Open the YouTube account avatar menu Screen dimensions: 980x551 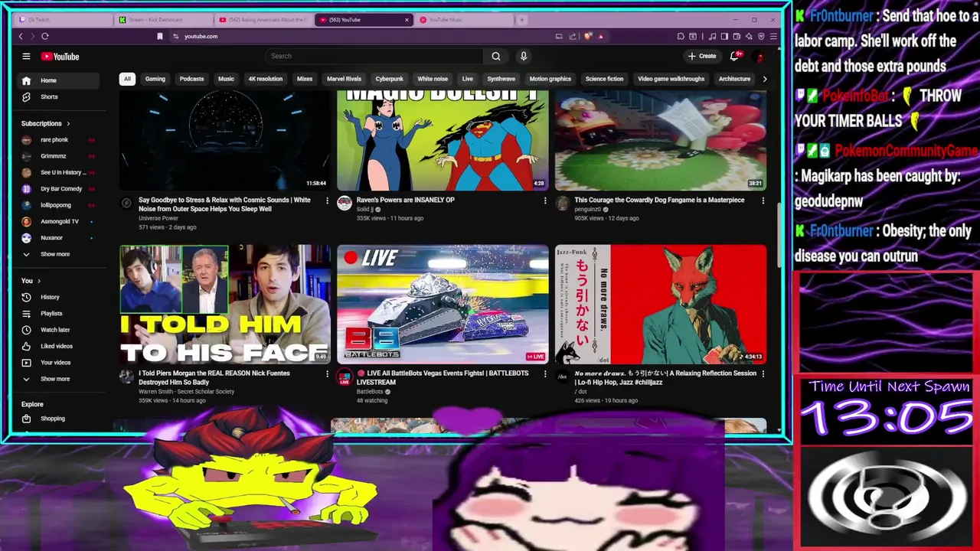[x=759, y=57]
